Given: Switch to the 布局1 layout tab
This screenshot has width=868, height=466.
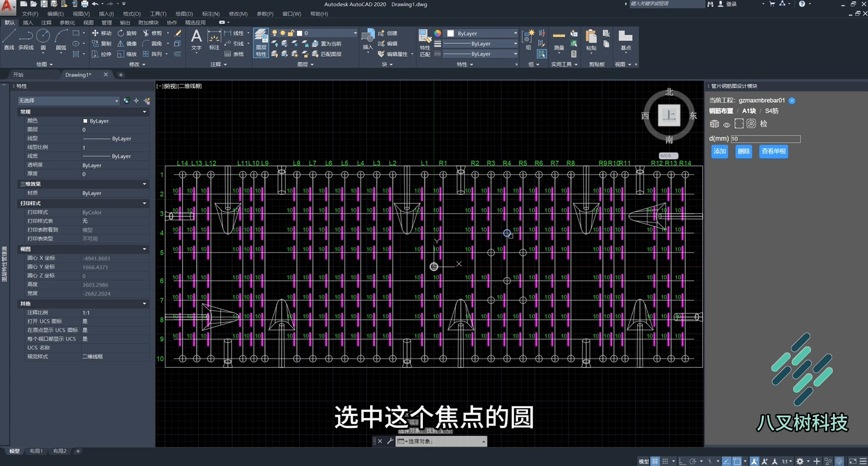Looking at the screenshot, I should (x=36, y=451).
